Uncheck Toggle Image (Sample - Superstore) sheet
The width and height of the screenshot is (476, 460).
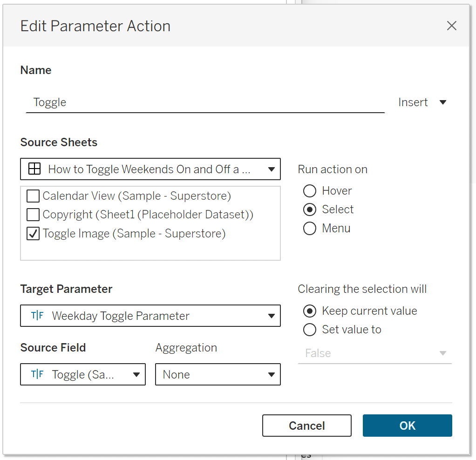click(x=33, y=234)
